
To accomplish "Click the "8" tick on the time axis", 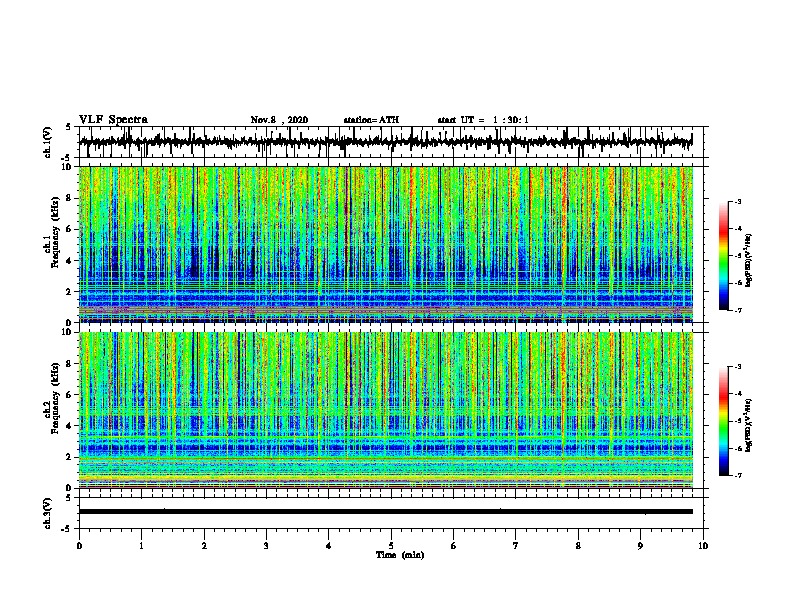I will click(578, 546).
